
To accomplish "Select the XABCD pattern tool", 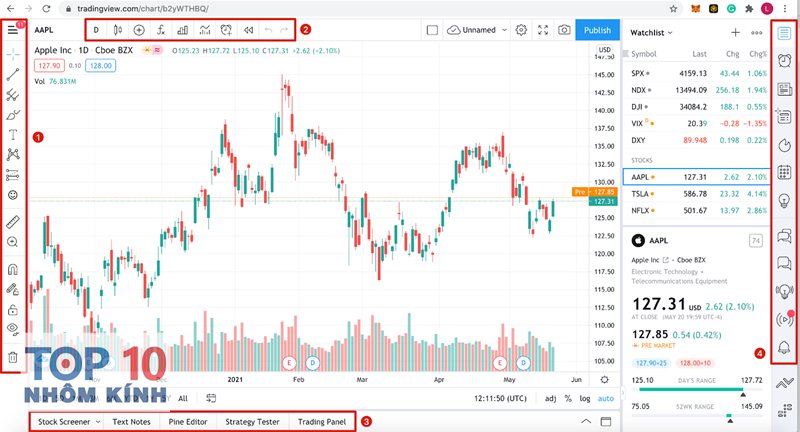I will [x=13, y=154].
